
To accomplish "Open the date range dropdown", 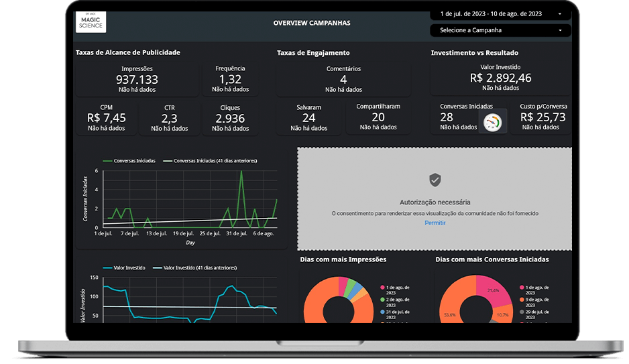I will [x=500, y=13].
